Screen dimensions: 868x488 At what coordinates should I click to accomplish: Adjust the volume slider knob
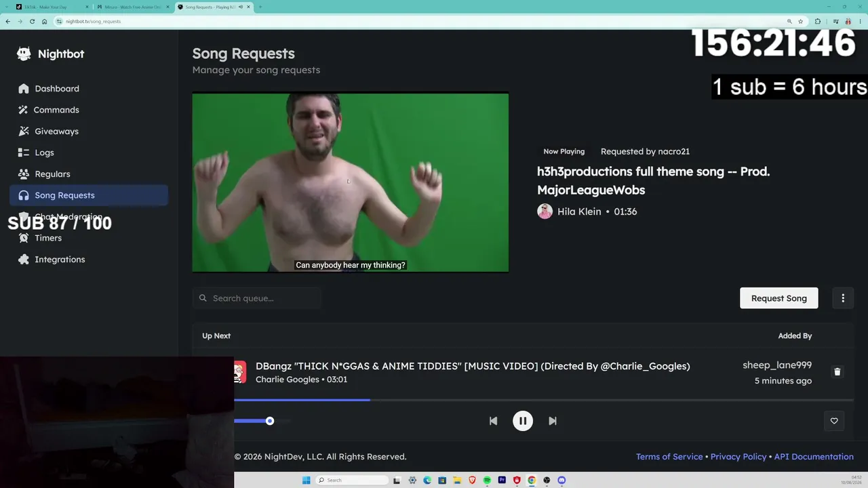click(270, 421)
